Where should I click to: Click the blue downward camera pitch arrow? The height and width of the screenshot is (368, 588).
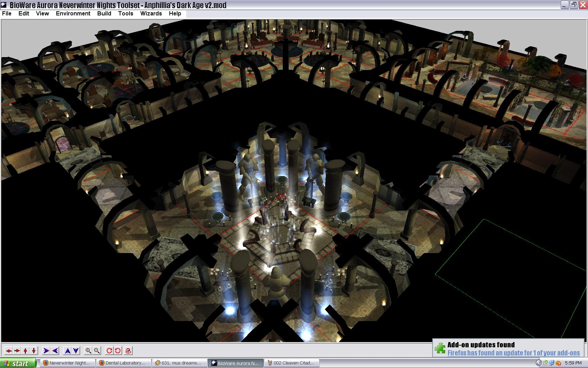(76, 350)
